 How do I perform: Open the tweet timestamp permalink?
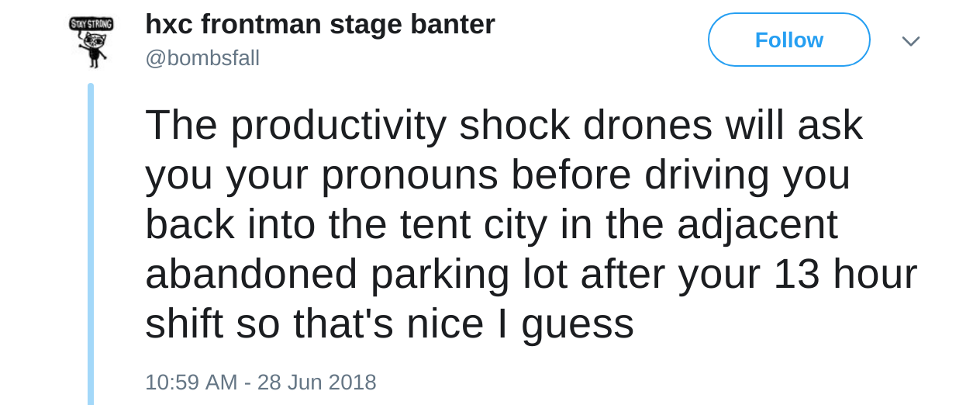pyautogui.click(x=261, y=382)
